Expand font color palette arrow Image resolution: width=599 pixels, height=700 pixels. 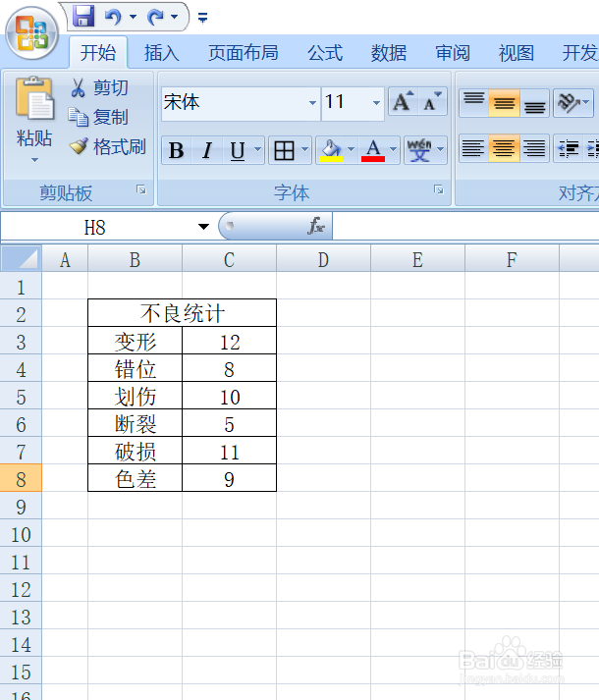tap(393, 149)
